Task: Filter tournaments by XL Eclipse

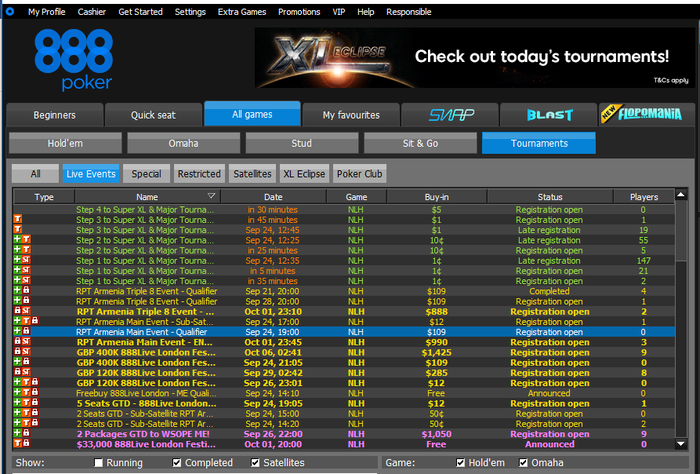Action: coord(304,174)
